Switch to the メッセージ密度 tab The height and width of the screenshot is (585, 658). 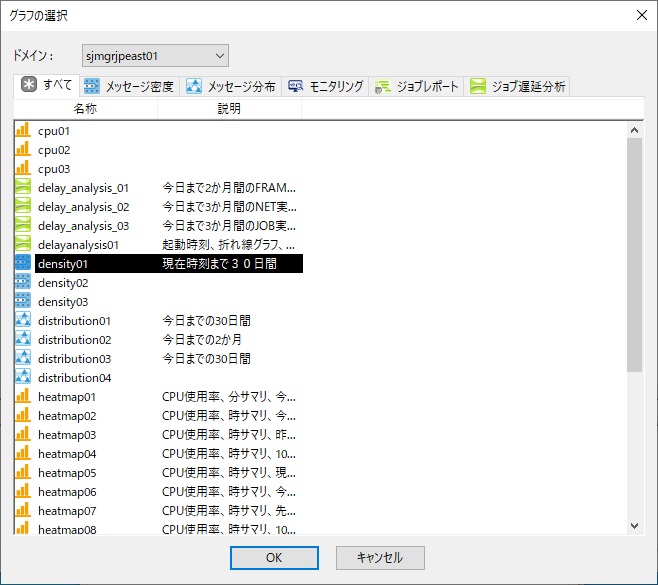(129, 86)
